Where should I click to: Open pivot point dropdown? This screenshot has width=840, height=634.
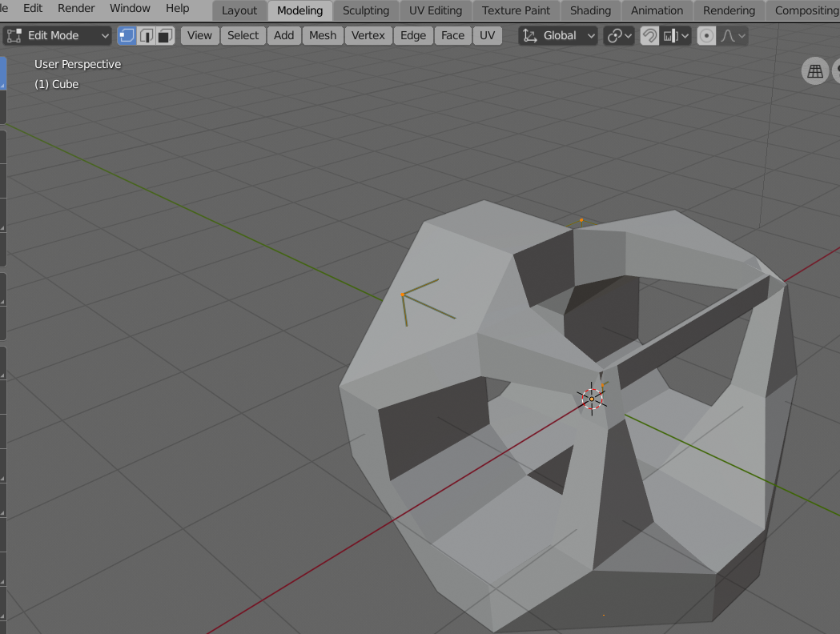[x=619, y=36]
